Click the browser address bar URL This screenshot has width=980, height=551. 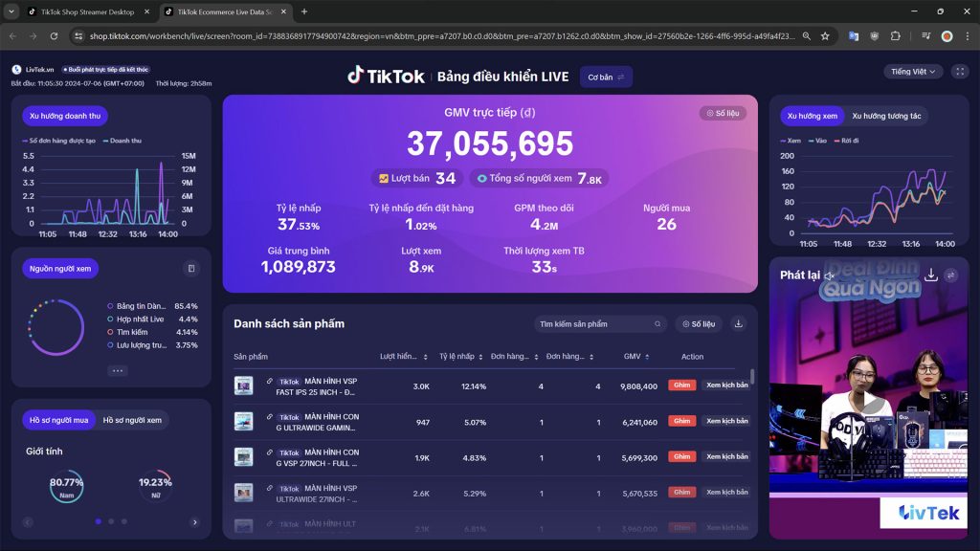pyautogui.click(x=442, y=36)
